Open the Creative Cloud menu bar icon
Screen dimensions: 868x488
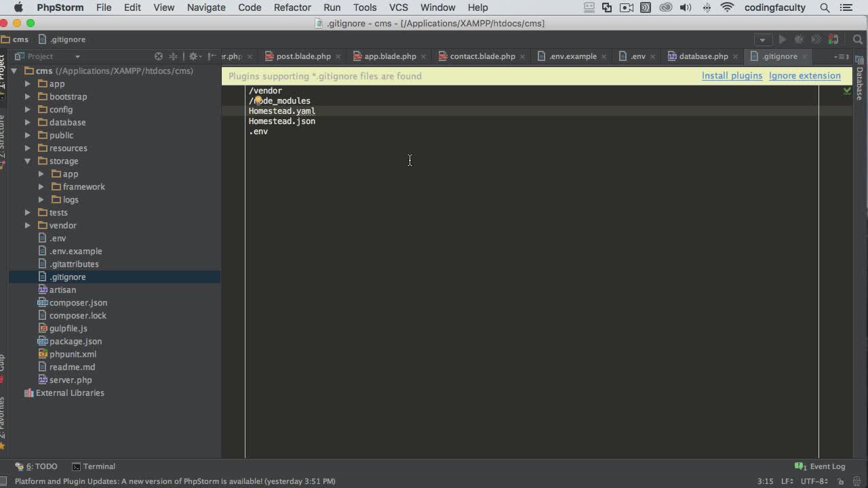coord(665,7)
